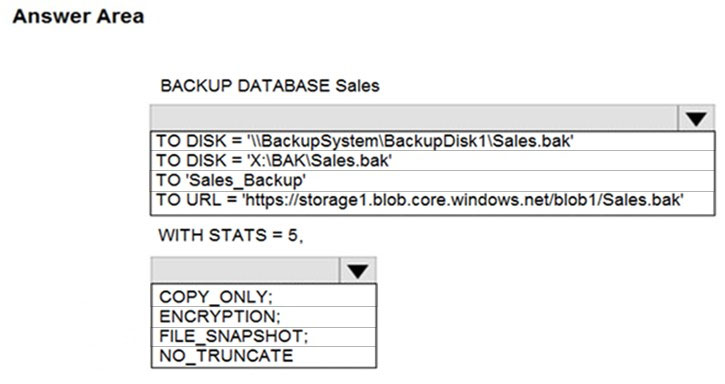The width and height of the screenshot is (725, 384).
Task: Expand the WITH option dropdown arrow
Action: 357,271
